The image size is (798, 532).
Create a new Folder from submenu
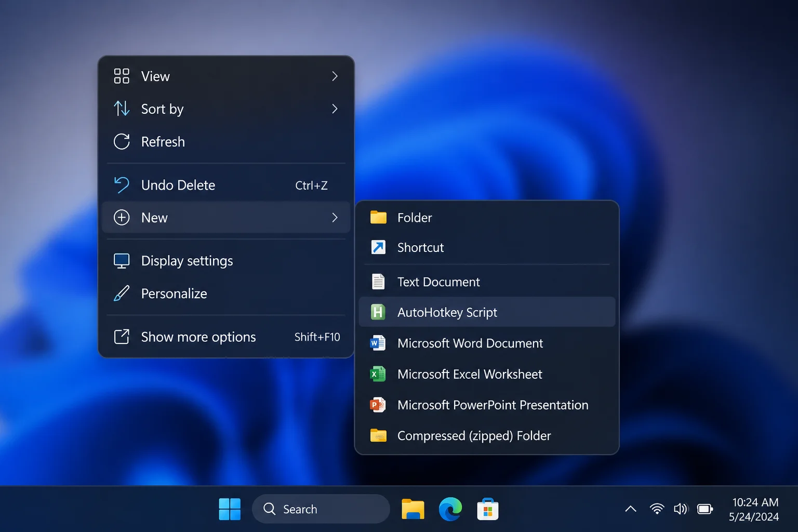click(x=487, y=217)
